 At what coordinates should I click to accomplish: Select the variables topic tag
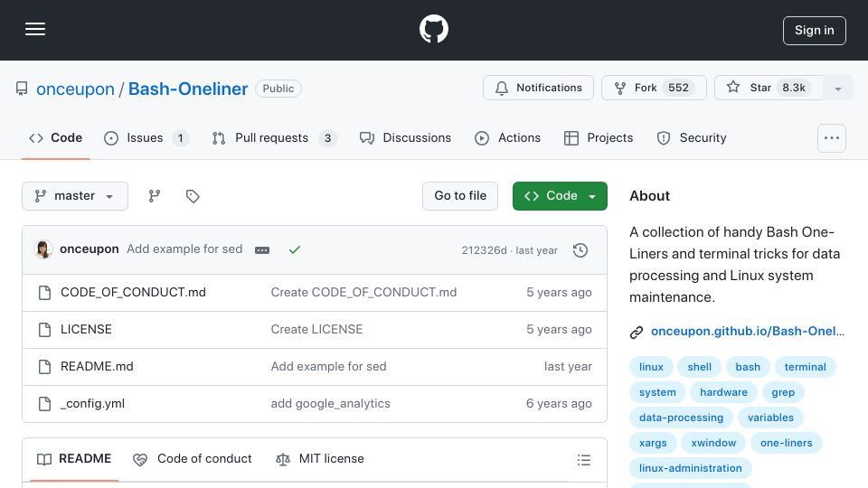point(770,418)
